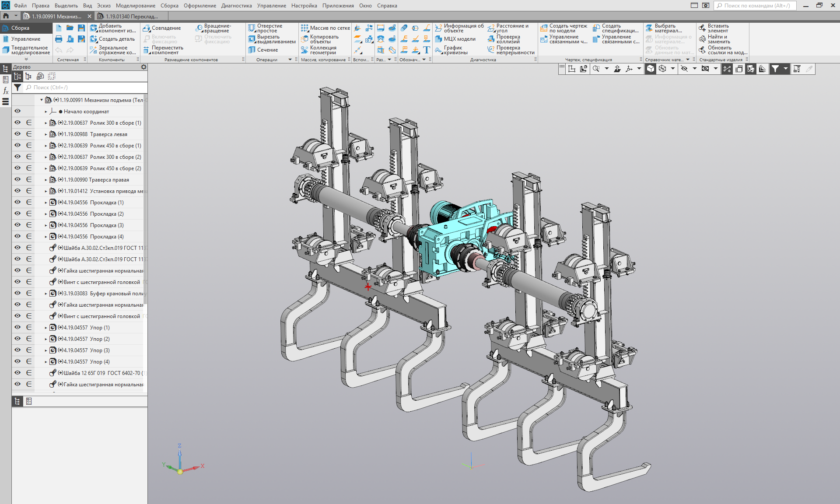The width and height of the screenshot is (840, 504).
Task: Enable wireframe cube display mode
Action: (662, 69)
